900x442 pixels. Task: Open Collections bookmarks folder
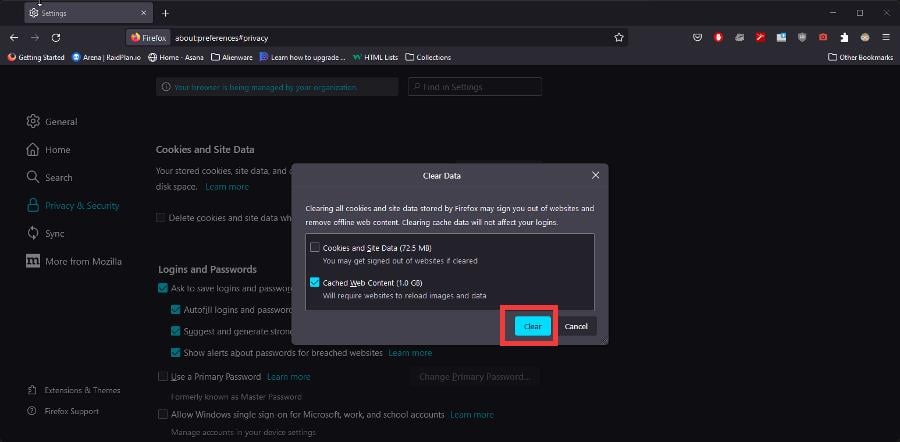coord(428,57)
